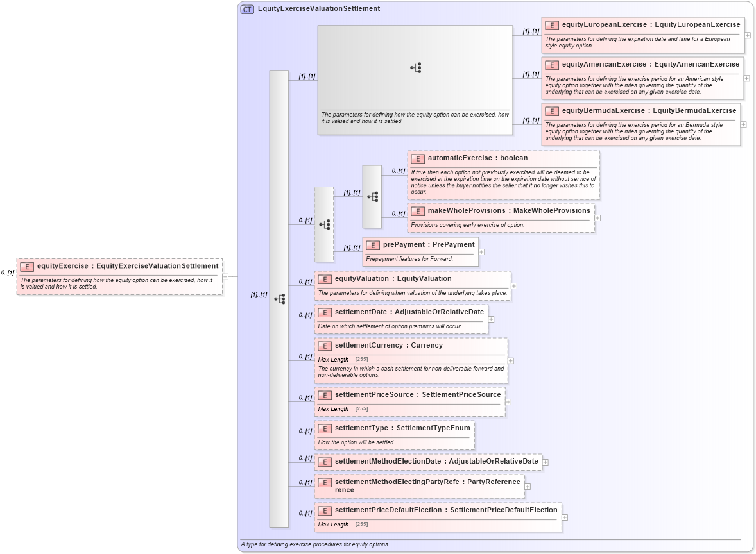Expand the settlementCurrency element

(x=509, y=361)
